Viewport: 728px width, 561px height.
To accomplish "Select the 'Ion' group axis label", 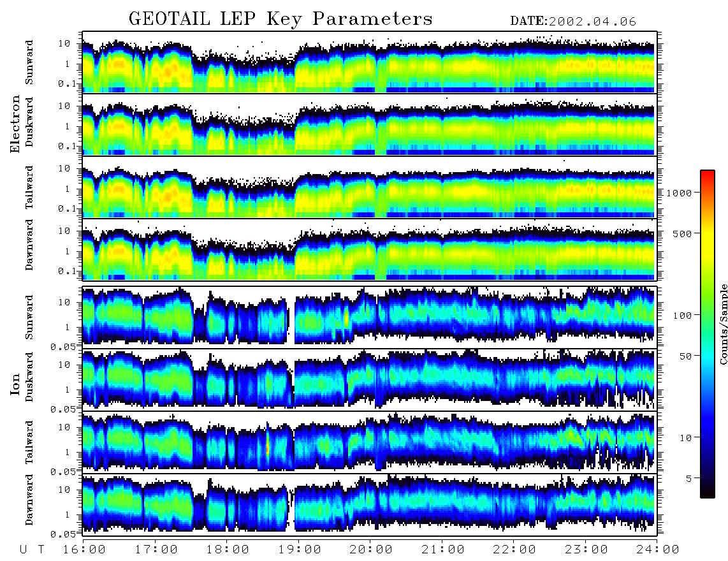I will point(15,384).
